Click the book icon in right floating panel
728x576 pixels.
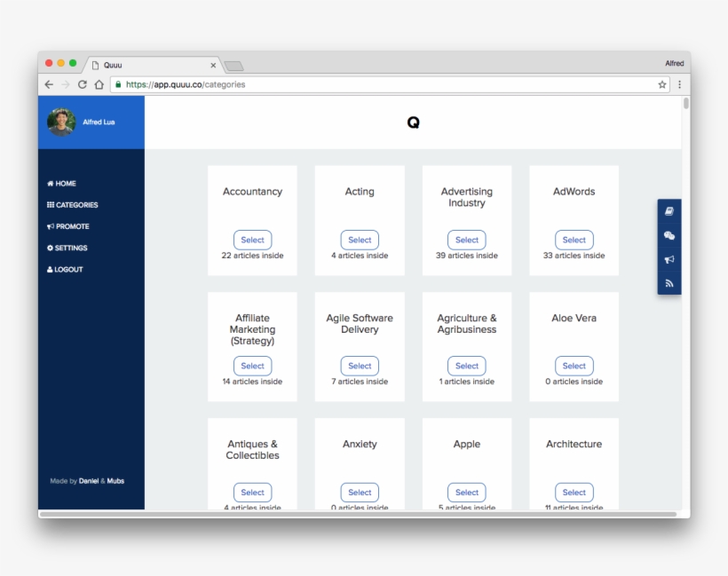669,211
